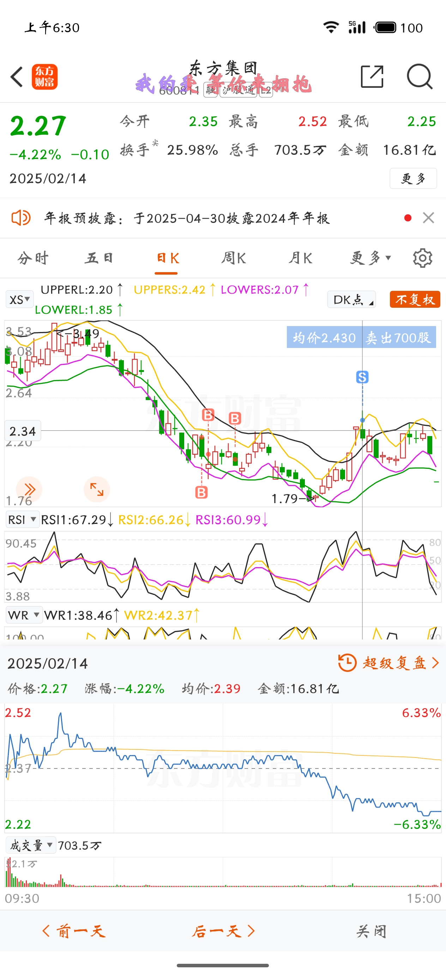Open chart settings gear icon

(422, 258)
